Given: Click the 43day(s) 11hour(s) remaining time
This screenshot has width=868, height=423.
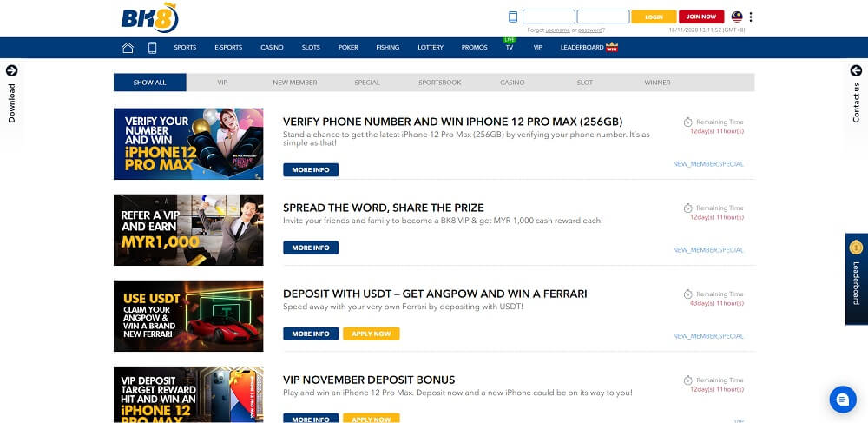Looking at the screenshot, I should (x=717, y=303).
